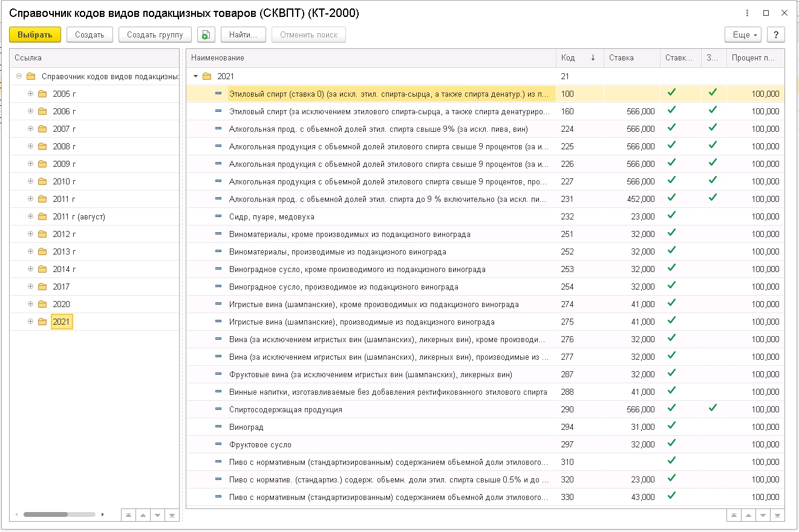Screen dimensions: 799x532
Task: Click the 2021 group folder icon in table
Action: pyautogui.click(x=207, y=76)
